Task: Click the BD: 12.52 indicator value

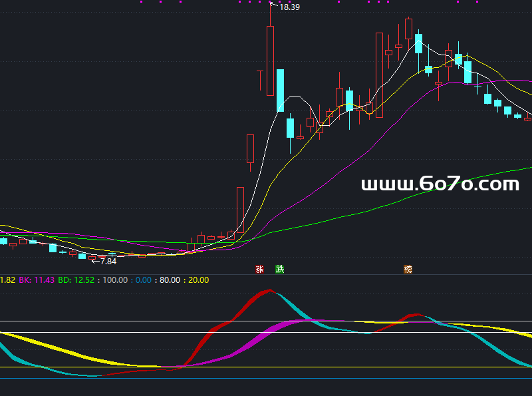Action: coord(76,280)
